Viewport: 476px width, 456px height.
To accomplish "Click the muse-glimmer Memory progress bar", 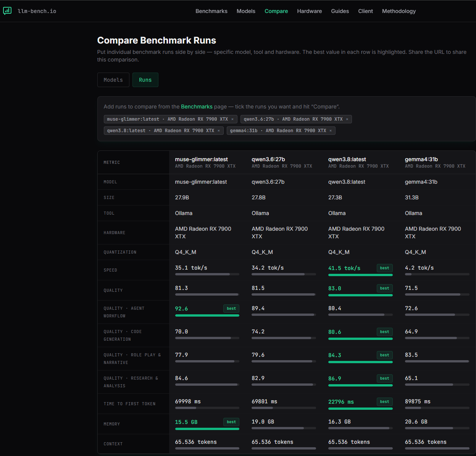I will click(x=207, y=429).
